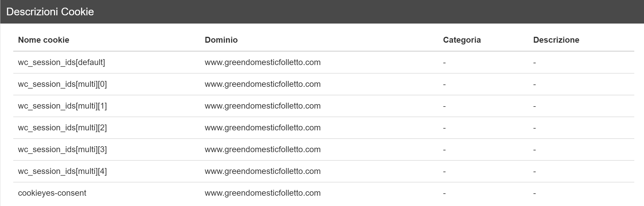Click domain in wc_session_ids[multi][0] row
The image size is (644, 206).
coord(263,84)
